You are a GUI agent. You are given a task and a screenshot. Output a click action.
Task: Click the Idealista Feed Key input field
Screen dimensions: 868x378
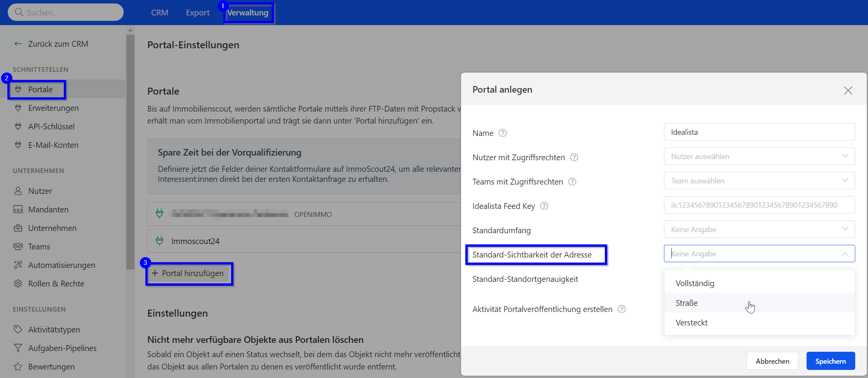[x=759, y=205]
